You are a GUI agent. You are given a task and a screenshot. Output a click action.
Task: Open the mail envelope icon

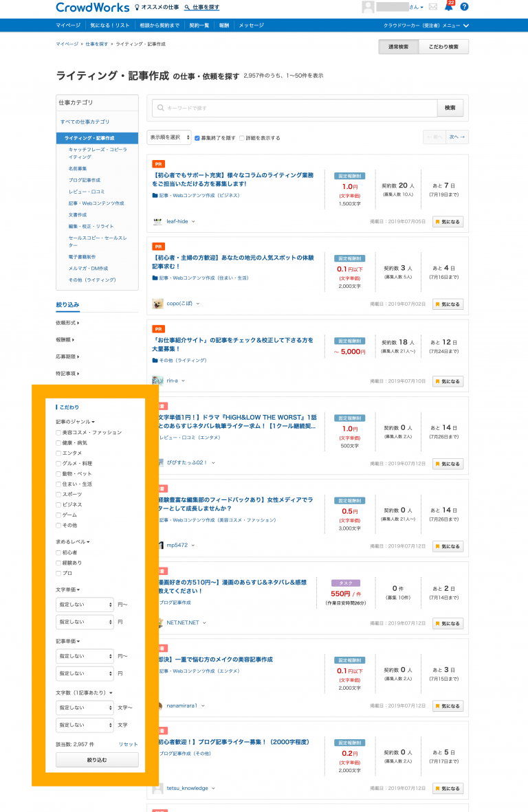coord(433,7)
